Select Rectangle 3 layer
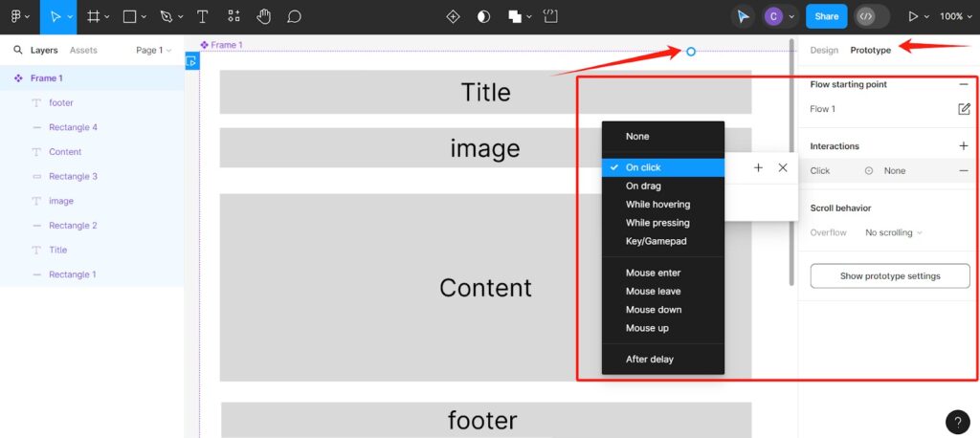The height and width of the screenshot is (438, 980). pos(92,176)
